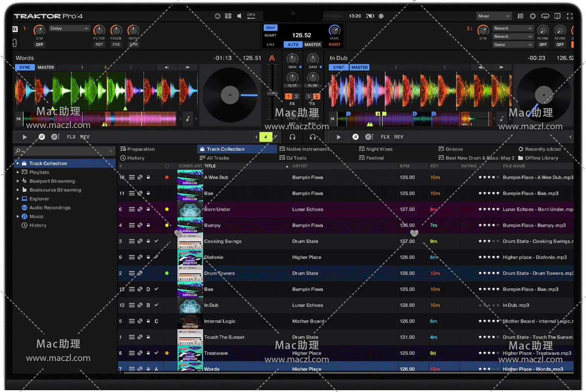Click the headphone cue icon for deck A
Screen dimensions: 586x392
click(293, 137)
